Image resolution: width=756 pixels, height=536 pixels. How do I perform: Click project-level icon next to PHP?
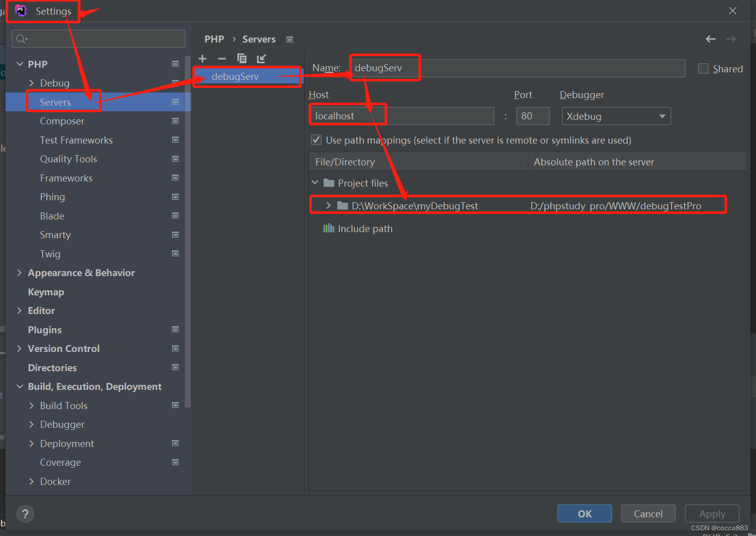pyautogui.click(x=175, y=64)
